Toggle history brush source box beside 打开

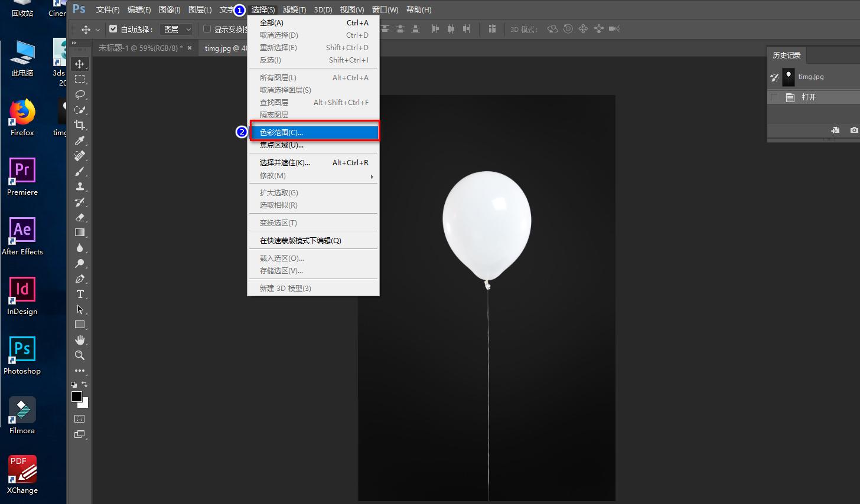tap(774, 97)
